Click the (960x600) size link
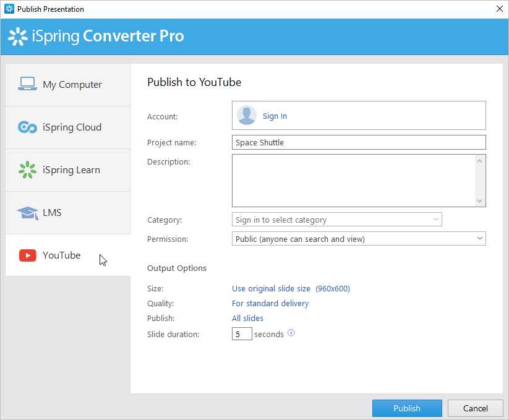Viewport: 509px width, 420px height. (x=333, y=288)
